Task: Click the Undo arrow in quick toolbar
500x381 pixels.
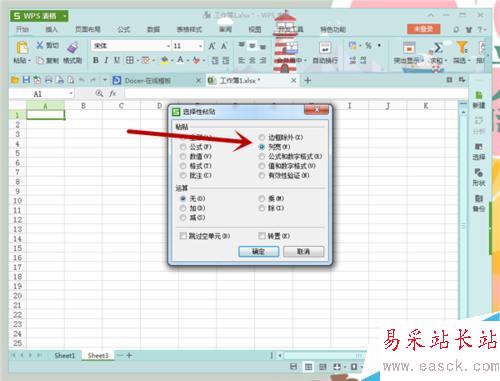Action: point(82,80)
